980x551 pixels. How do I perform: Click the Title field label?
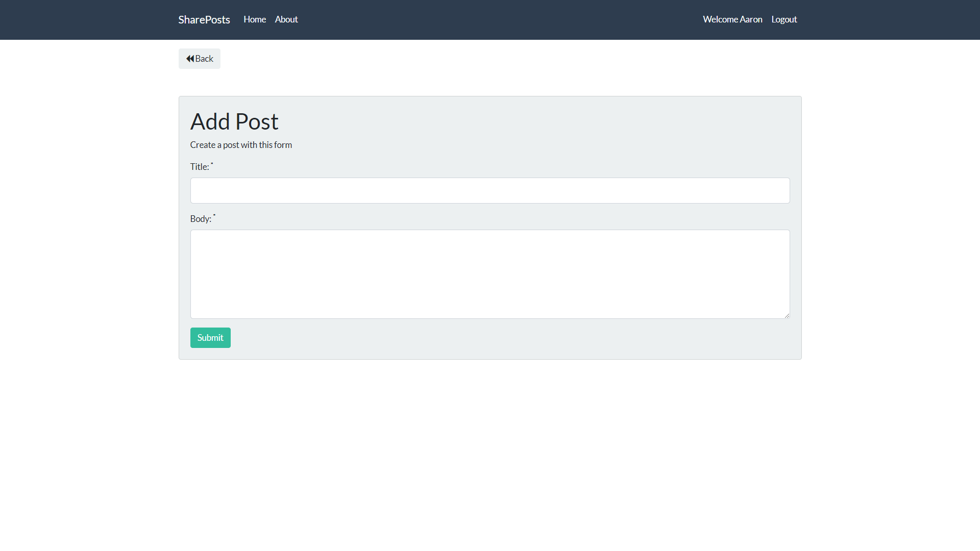tap(199, 167)
